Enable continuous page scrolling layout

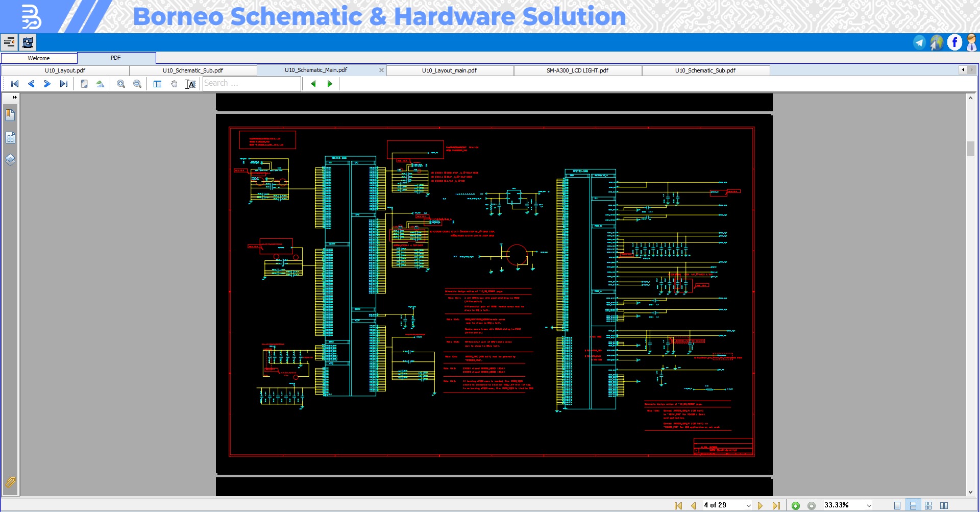(913, 505)
